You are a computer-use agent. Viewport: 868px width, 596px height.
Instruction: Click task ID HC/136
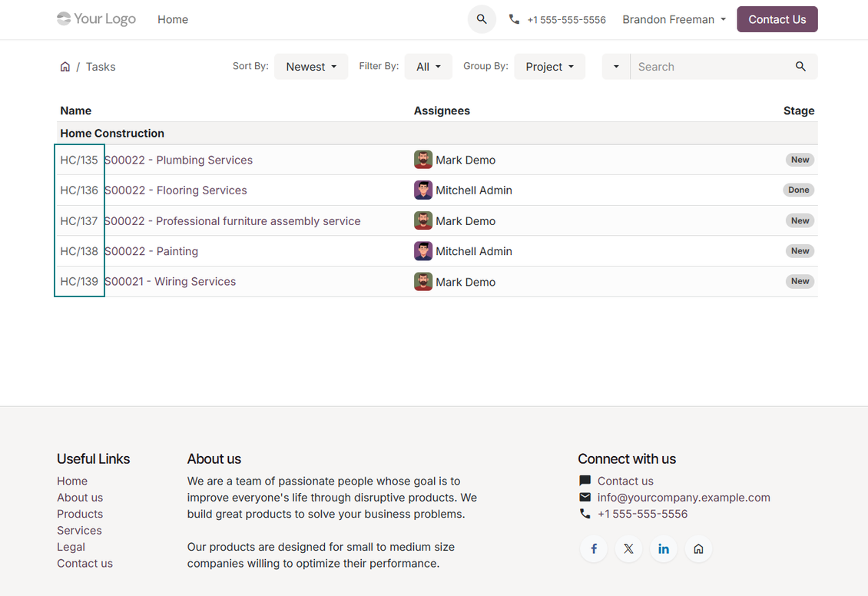click(79, 190)
